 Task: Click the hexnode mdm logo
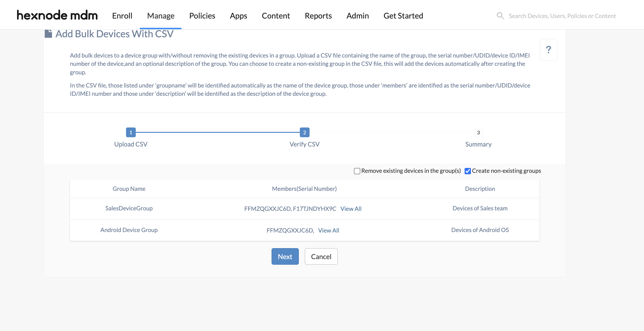(57, 15)
